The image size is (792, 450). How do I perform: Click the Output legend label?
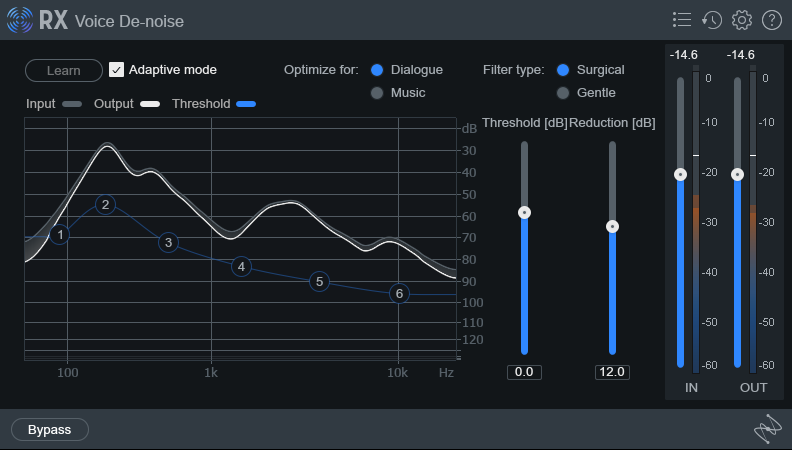pos(114,104)
